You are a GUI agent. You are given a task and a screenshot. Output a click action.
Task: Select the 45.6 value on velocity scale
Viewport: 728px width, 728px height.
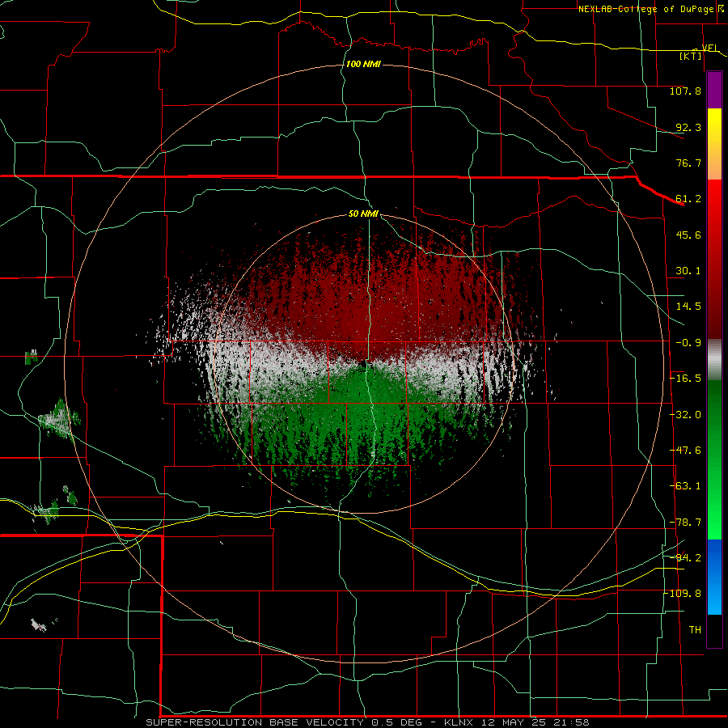coord(688,235)
